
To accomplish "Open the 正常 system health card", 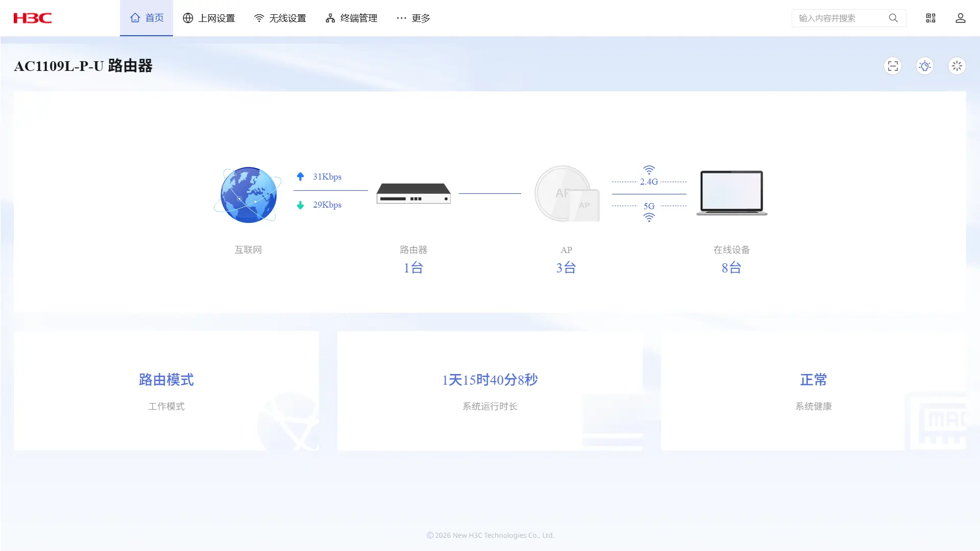I will [814, 390].
